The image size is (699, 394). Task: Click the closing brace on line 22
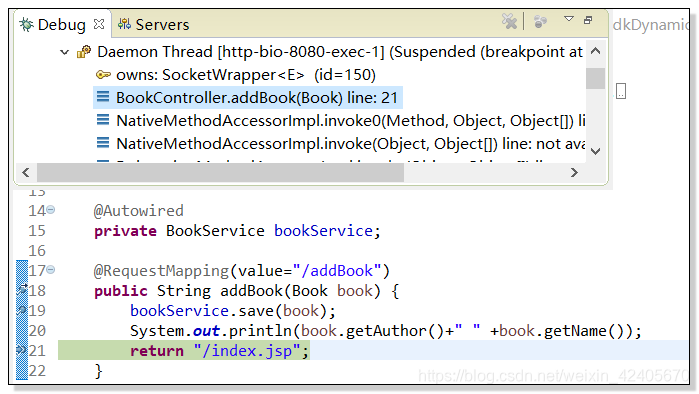[x=98, y=371]
